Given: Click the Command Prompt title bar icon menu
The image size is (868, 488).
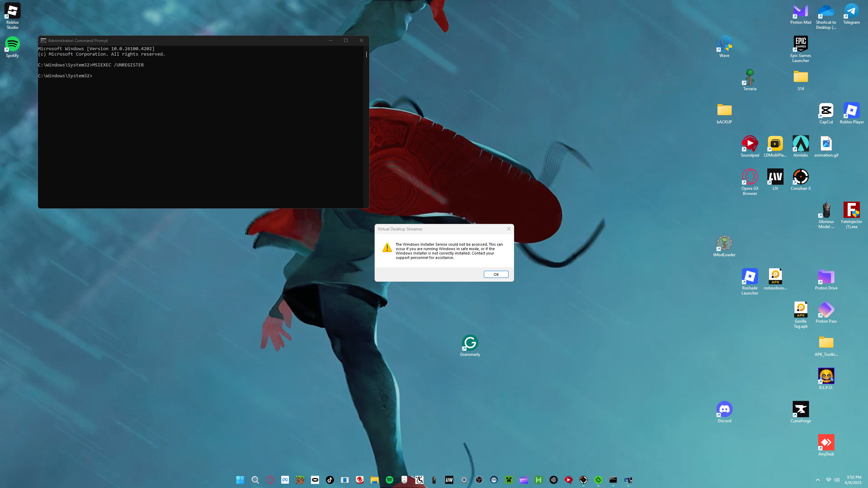Looking at the screenshot, I should coord(43,40).
